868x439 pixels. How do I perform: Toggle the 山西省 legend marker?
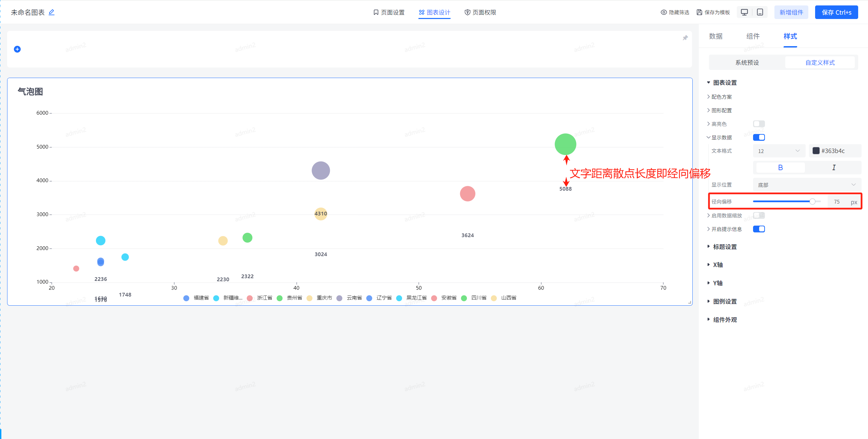[494, 298]
